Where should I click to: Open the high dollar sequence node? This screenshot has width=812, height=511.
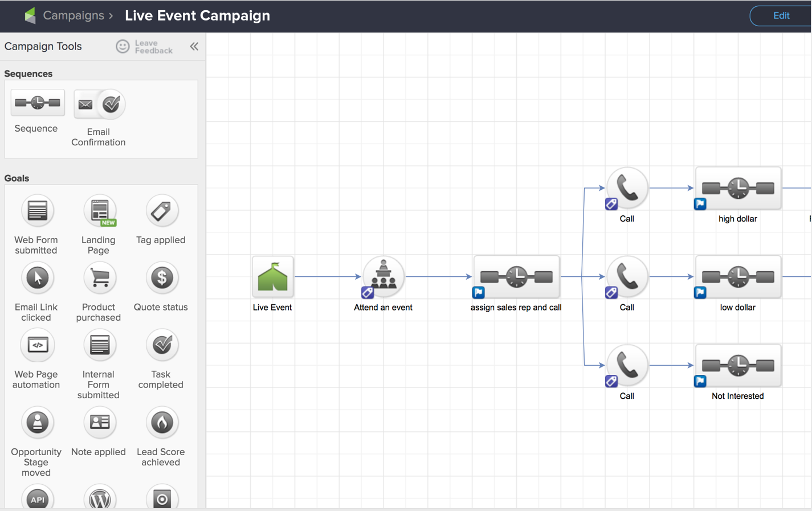[x=738, y=188]
